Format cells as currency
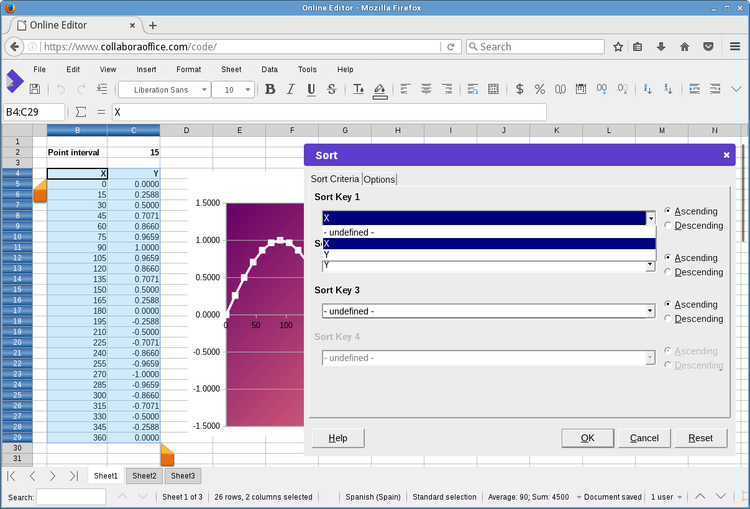The width and height of the screenshot is (750, 509). pyautogui.click(x=519, y=89)
